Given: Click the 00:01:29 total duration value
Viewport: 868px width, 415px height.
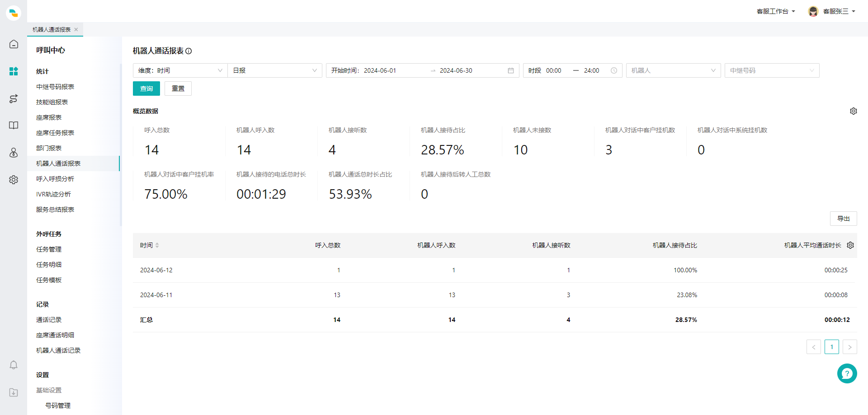Looking at the screenshot, I should pos(261,194).
